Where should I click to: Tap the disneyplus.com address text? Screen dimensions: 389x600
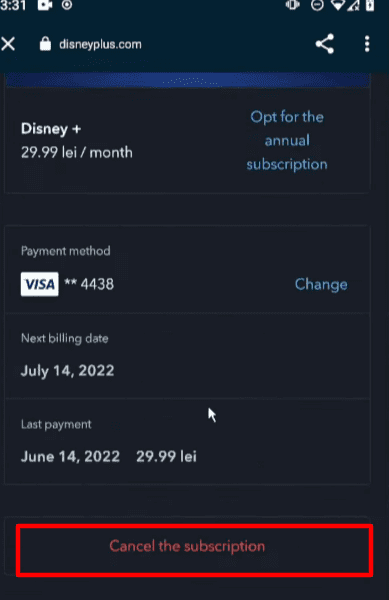pos(100,44)
